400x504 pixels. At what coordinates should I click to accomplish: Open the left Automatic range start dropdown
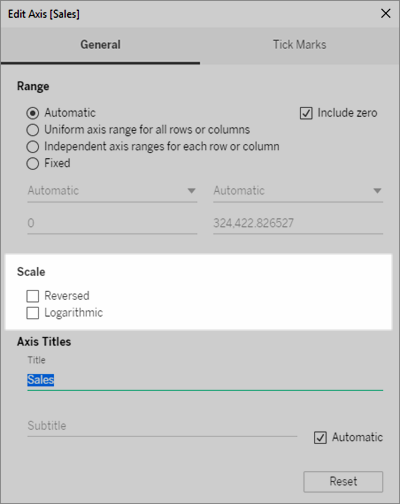coord(112,191)
